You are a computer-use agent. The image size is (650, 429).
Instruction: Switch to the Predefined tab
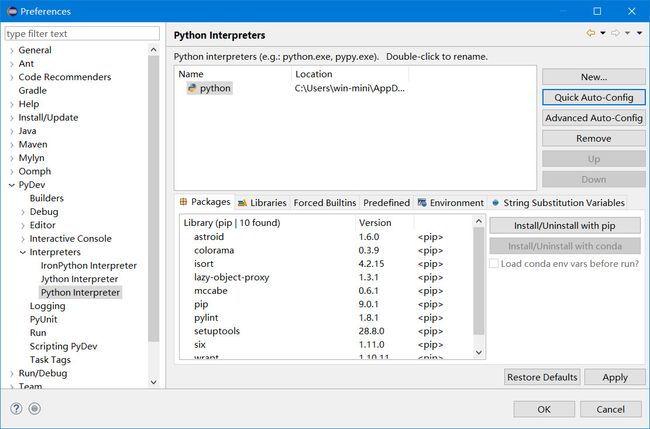pos(386,203)
